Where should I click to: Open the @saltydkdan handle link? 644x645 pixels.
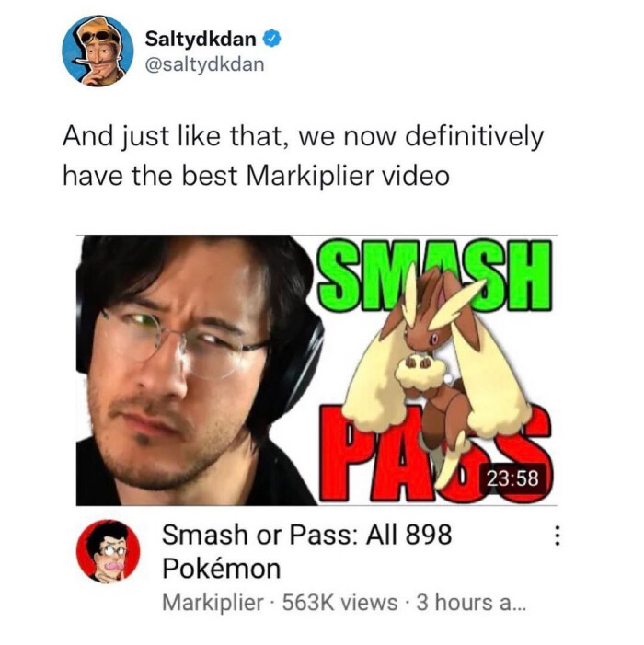[204, 64]
